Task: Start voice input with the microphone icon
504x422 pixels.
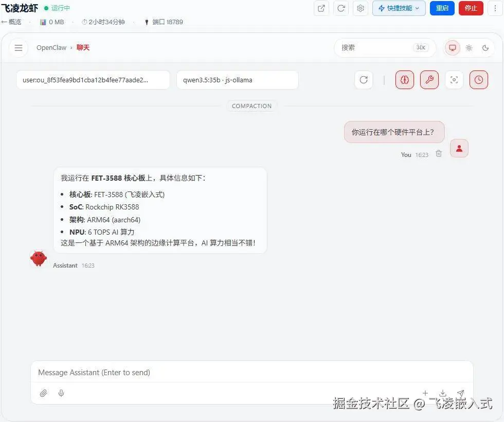Action: [x=61, y=393]
